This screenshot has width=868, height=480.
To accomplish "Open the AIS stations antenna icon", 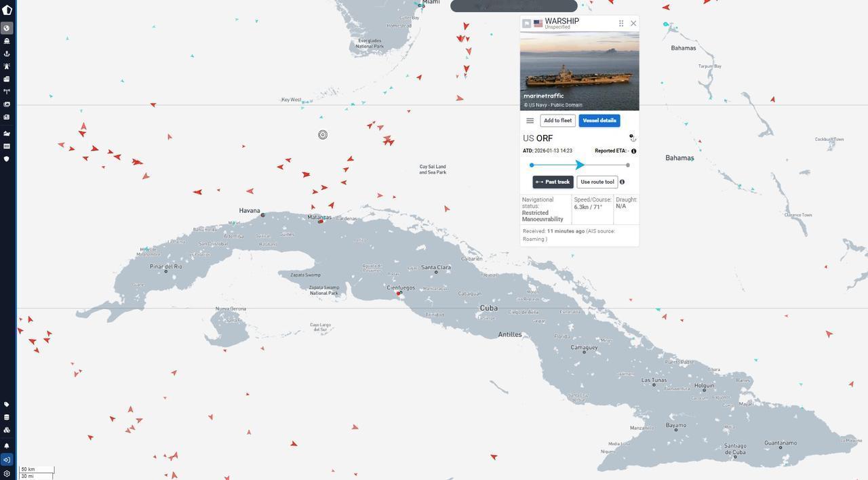I will pyautogui.click(x=7, y=92).
